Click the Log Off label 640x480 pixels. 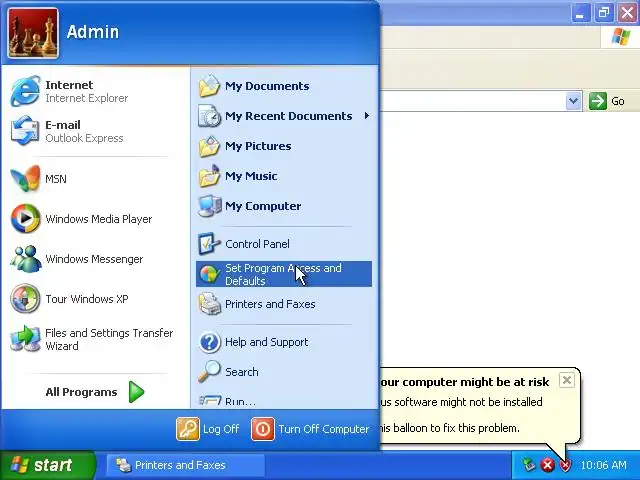(x=221, y=429)
